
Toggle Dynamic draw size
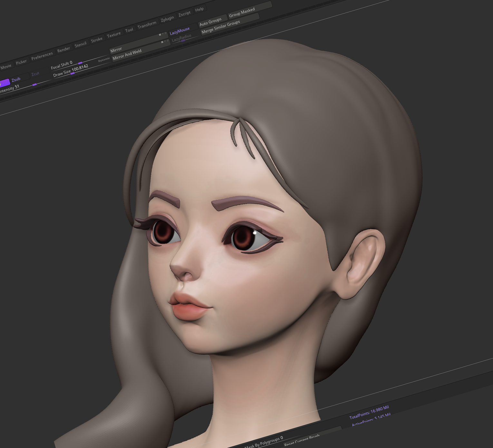[x=104, y=60]
